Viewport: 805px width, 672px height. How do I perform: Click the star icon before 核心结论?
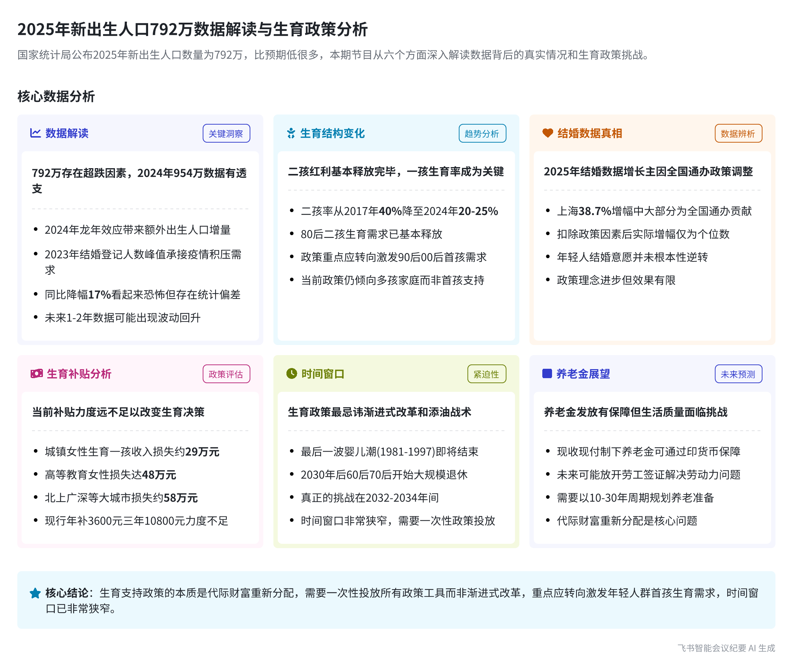[x=35, y=593]
